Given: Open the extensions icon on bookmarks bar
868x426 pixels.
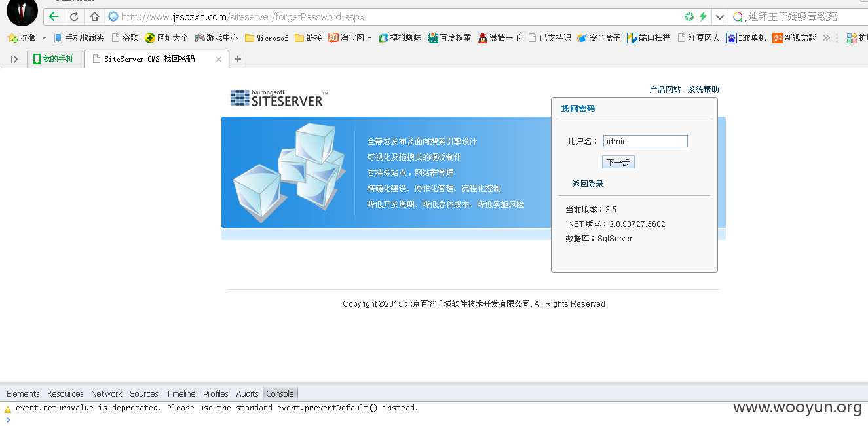Looking at the screenshot, I should pos(852,38).
